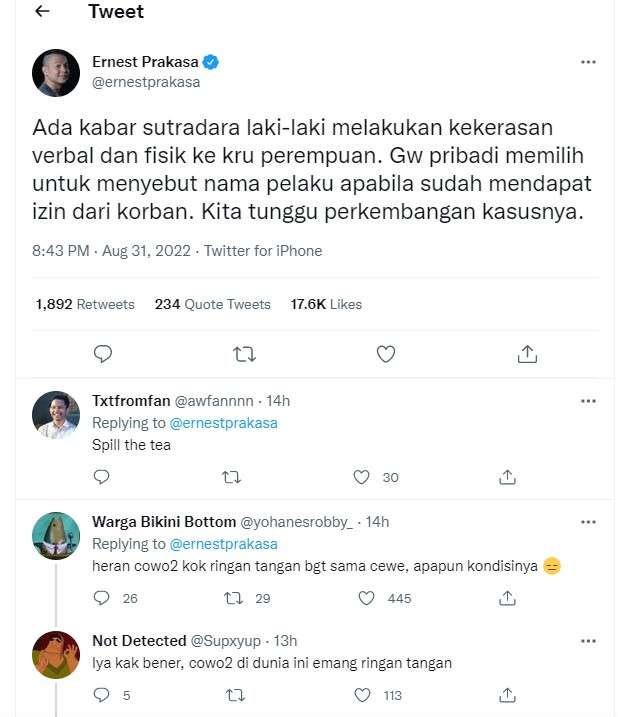The height and width of the screenshot is (717, 618).
Task: Click the back arrow beside Tweet
Action: tap(42, 12)
